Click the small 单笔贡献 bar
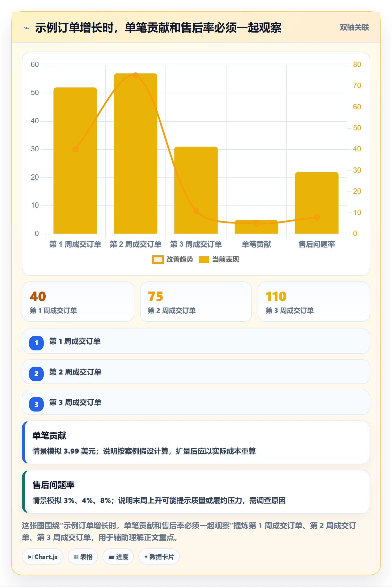The image size is (392, 587). click(256, 227)
